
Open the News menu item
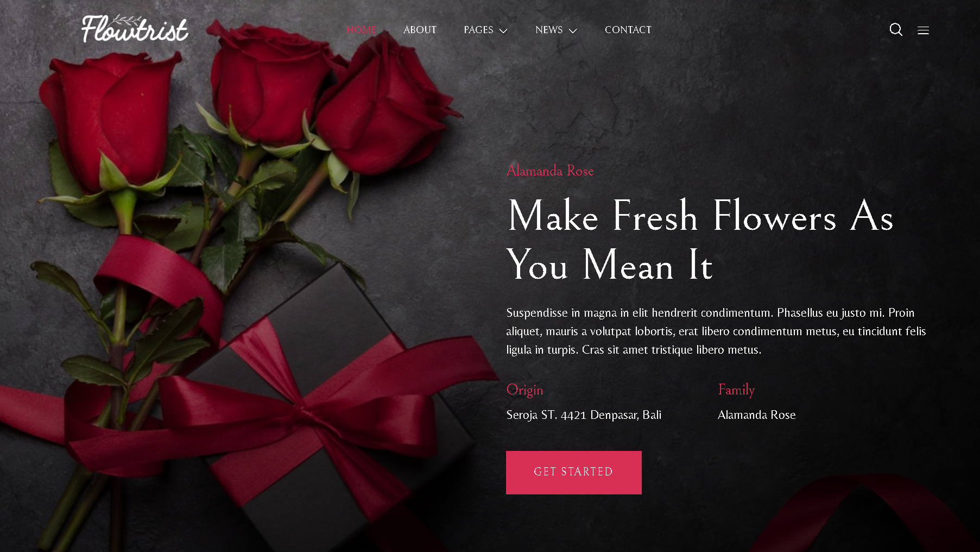point(549,30)
